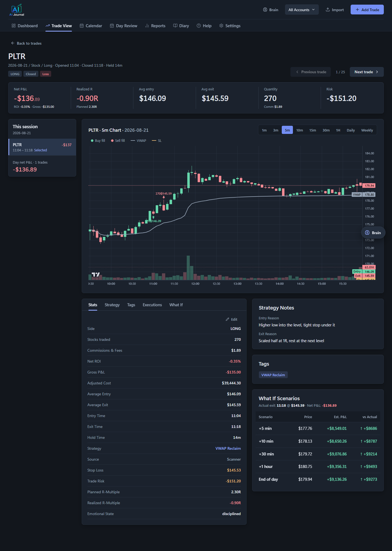Open the Diary tab

[181, 26]
